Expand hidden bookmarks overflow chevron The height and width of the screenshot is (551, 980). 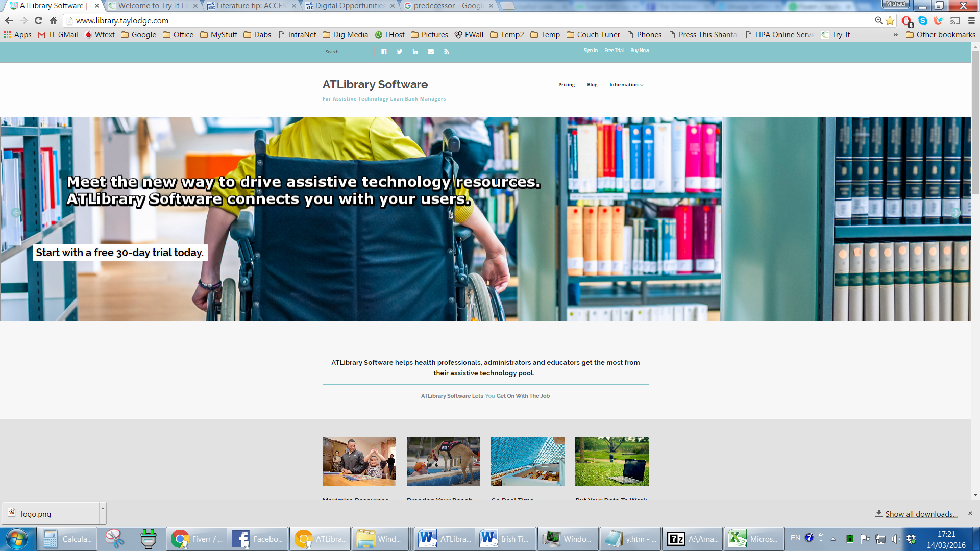tap(895, 35)
